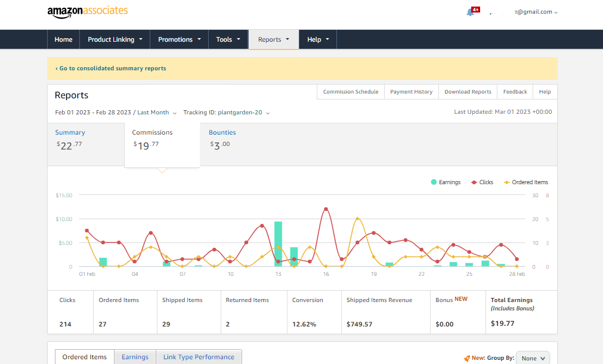Open Payment History

(412, 92)
